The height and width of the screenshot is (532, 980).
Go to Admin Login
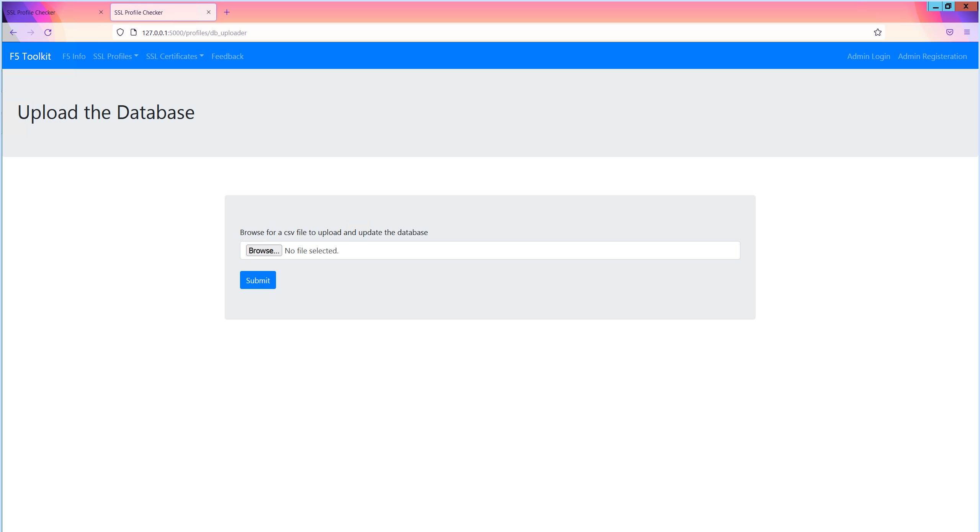coord(869,56)
